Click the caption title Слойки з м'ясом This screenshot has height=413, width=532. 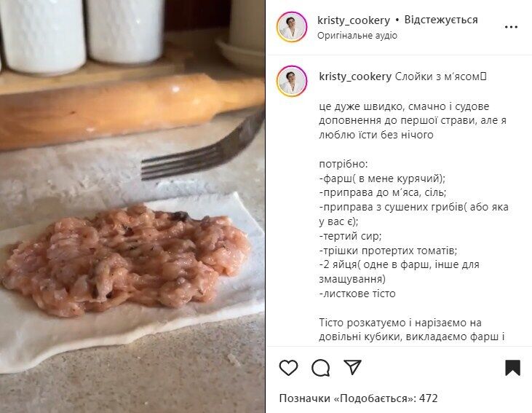pyautogui.click(x=440, y=76)
